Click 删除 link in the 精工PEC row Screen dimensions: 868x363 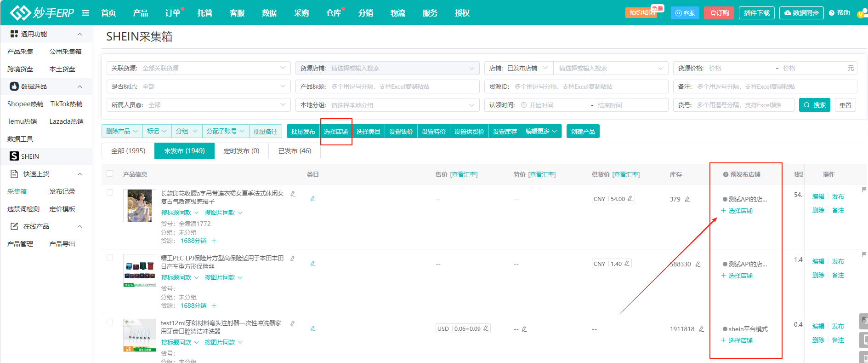[x=818, y=275]
